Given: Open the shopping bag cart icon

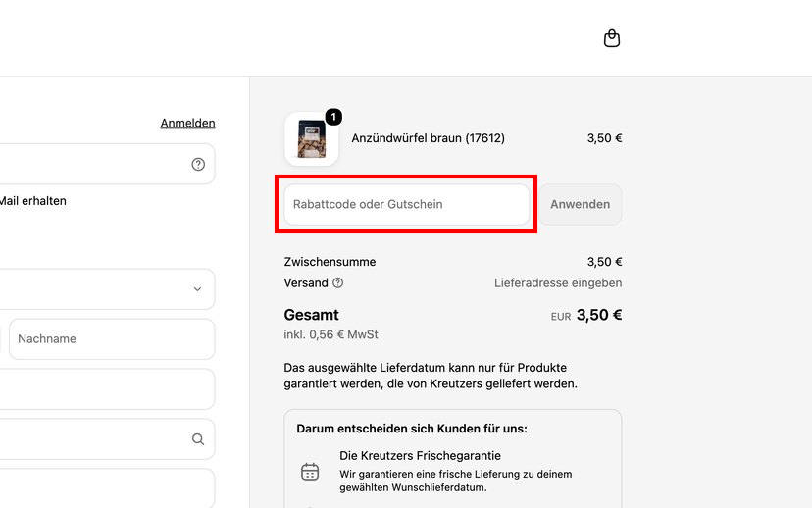Looking at the screenshot, I should tap(612, 38).
